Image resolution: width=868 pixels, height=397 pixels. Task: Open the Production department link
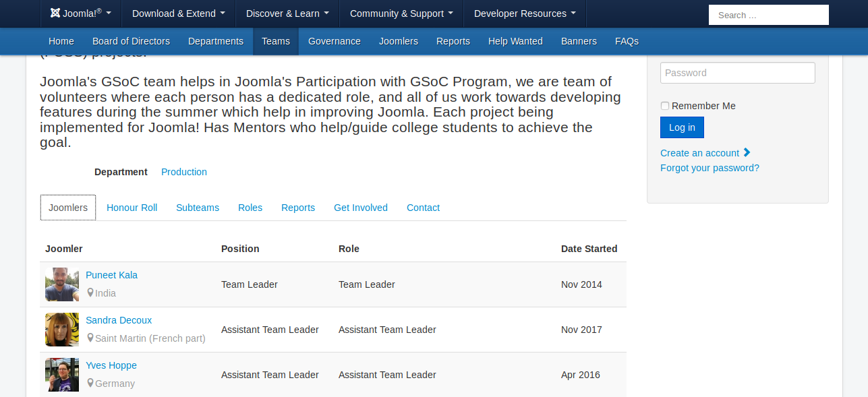(183, 172)
